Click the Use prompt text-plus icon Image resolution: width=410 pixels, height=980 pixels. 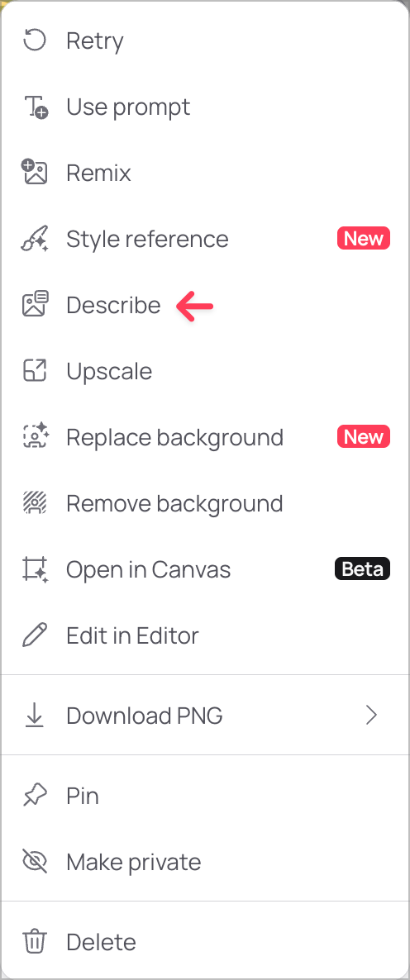click(36, 107)
